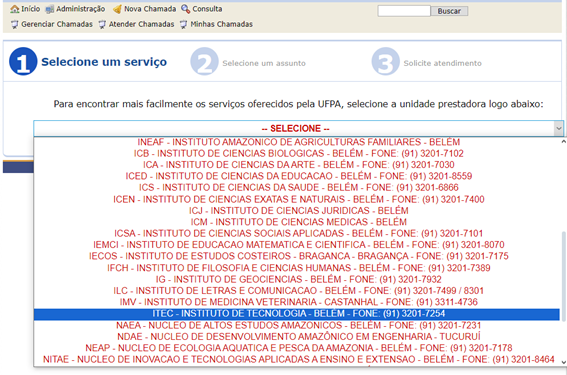The height and width of the screenshot is (375, 567).
Task: Click the Administração icon
Action: pyautogui.click(x=50, y=9)
